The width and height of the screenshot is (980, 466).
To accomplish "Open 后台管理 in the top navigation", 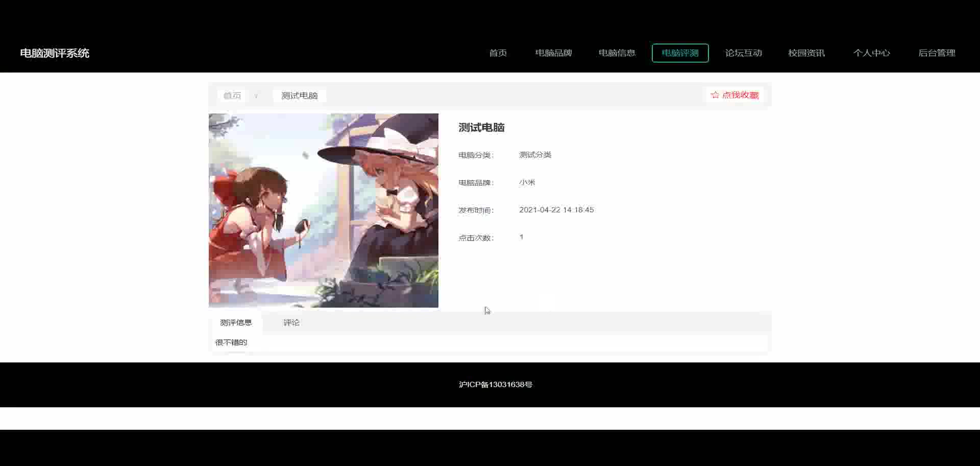I will [x=937, y=53].
